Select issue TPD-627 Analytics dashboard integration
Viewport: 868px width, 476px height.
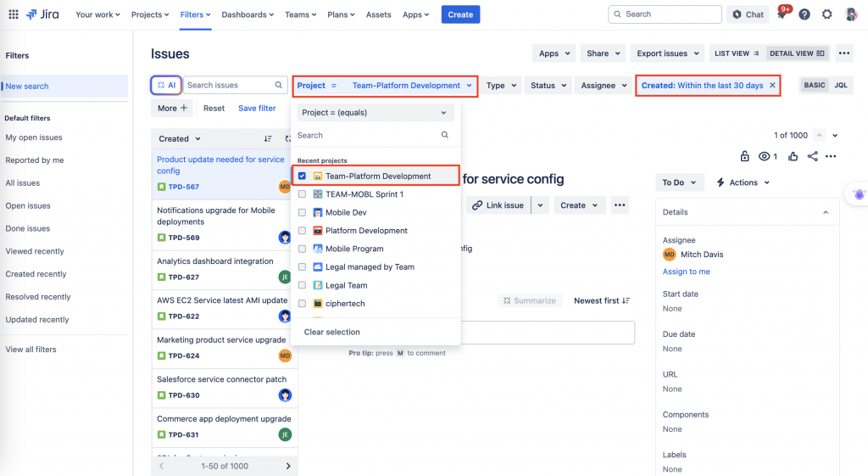(224, 269)
